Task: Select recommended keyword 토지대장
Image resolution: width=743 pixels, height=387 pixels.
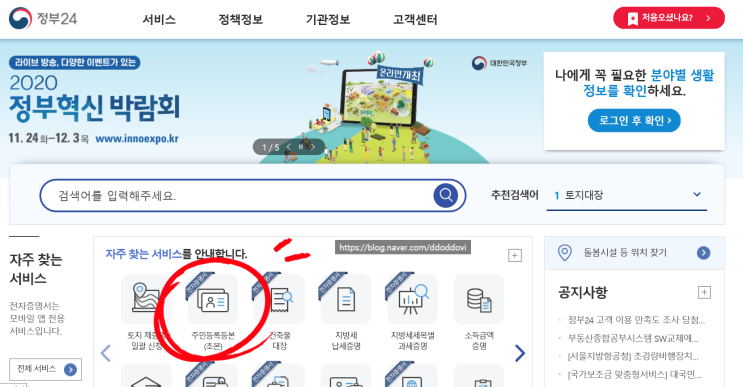Action: point(583,195)
